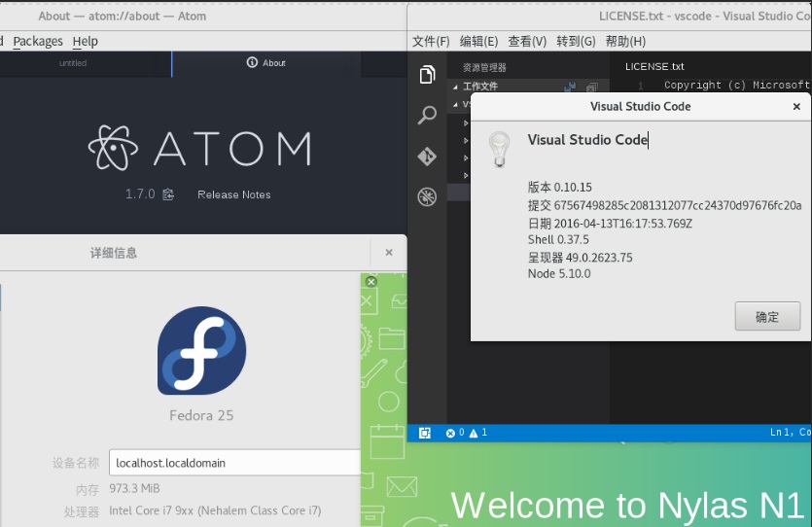Image resolution: width=812 pixels, height=527 pixels.
Task: Open the 帮助(H) menu in VS Code
Action: [x=625, y=42]
